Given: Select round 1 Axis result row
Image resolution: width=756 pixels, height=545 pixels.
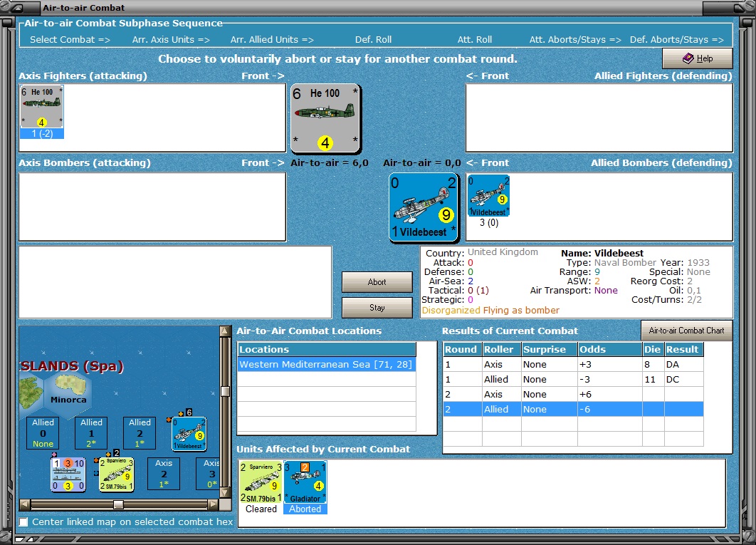Looking at the screenshot, I should point(573,365).
